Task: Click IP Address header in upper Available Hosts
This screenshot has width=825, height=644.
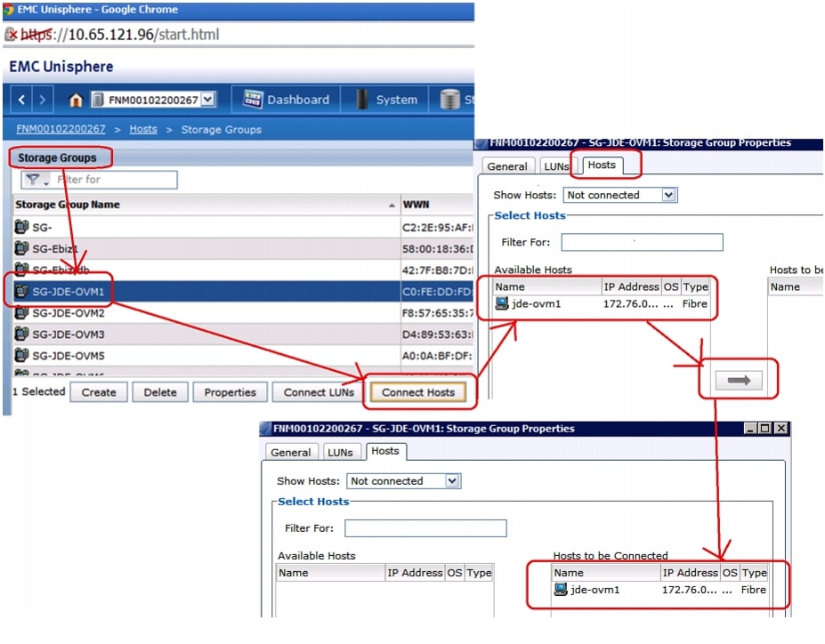Action: 631,287
